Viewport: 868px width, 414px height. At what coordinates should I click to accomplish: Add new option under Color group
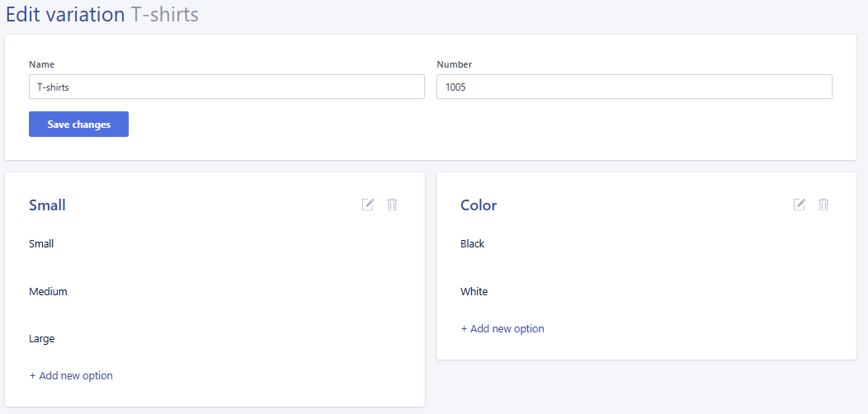click(x=502, y=329)
